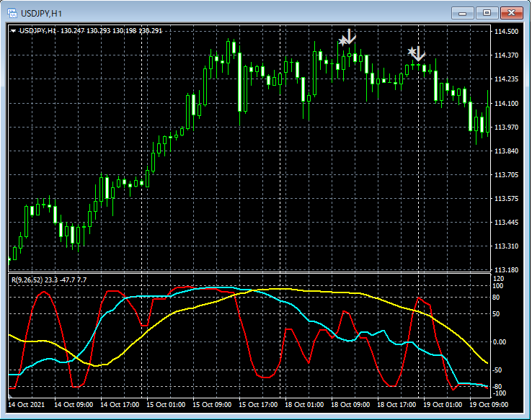The height and width of the screenshot is (420, 532).
Task: Click the 120 level on indicator scale
Action: 498,278
